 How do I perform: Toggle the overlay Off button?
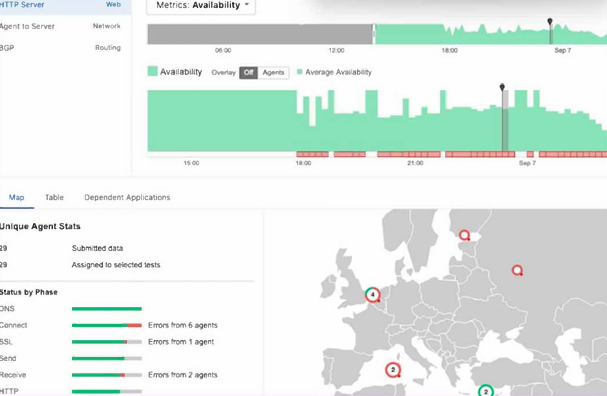click(249, 72)
